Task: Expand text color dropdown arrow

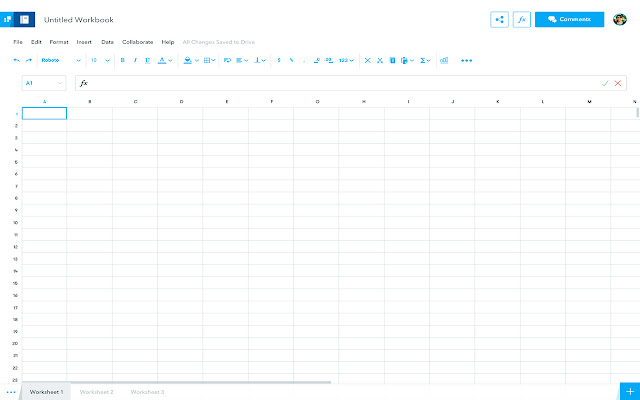Action: click(x=170, y=60)
